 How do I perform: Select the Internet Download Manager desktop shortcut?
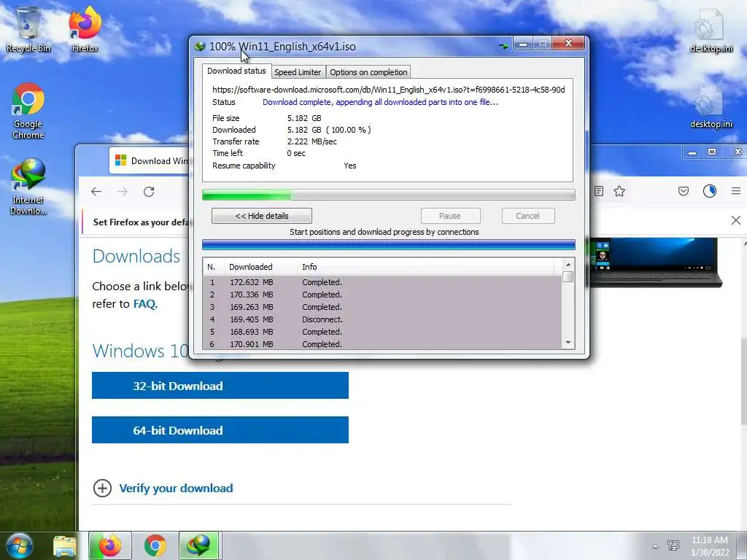click(28, 187)
